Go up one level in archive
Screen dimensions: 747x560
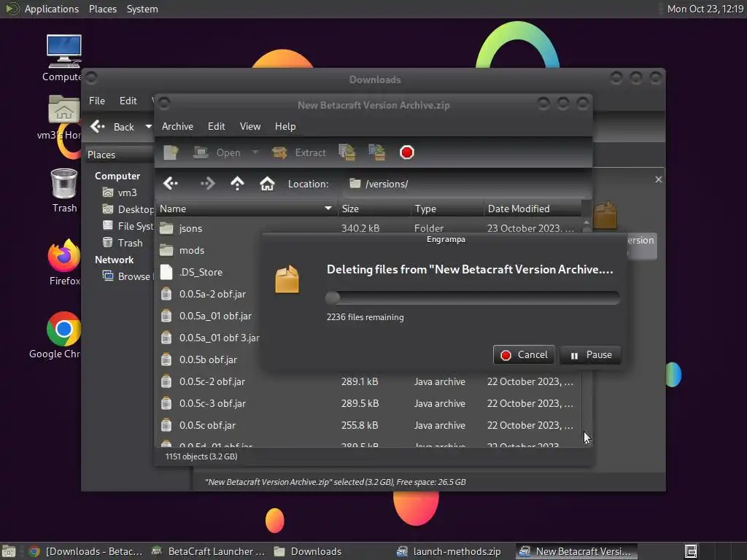click(x=237, y=183)
